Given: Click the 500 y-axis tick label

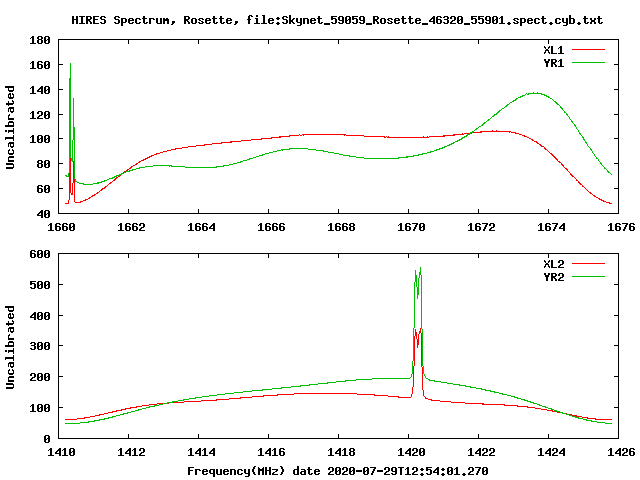Looking at the screenshot, I should [40, 285].
